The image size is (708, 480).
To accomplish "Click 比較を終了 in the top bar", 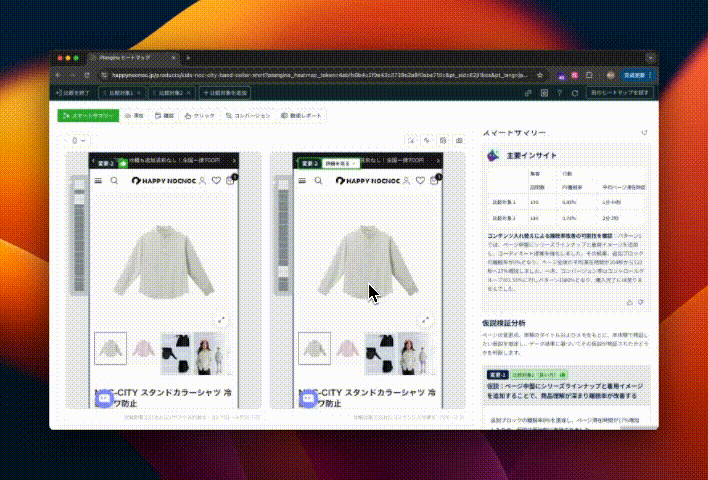I will coord(72,92).
